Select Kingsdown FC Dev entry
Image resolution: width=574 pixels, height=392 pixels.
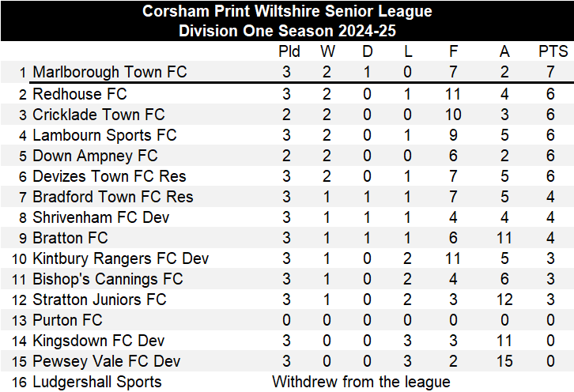[x=99, y=341]
